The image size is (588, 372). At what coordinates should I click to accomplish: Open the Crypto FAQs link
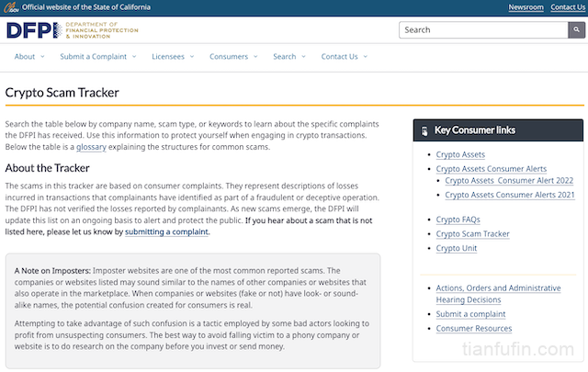coord(458,220)
